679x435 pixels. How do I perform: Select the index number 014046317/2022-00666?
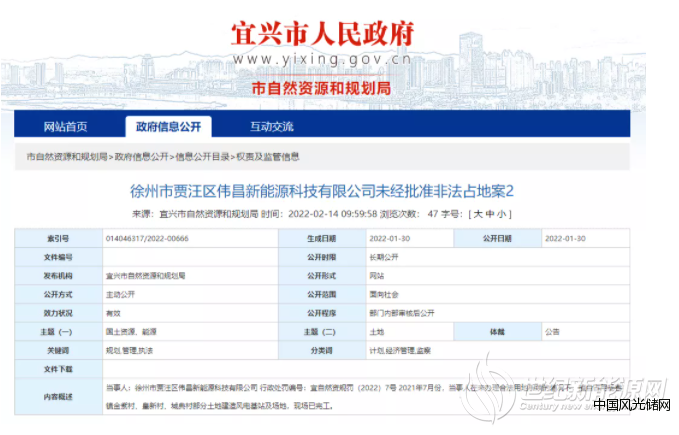[147, 238]
